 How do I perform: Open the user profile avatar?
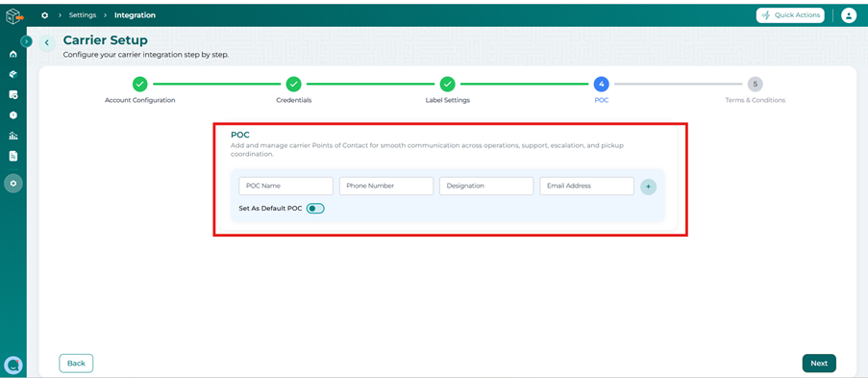849,15
